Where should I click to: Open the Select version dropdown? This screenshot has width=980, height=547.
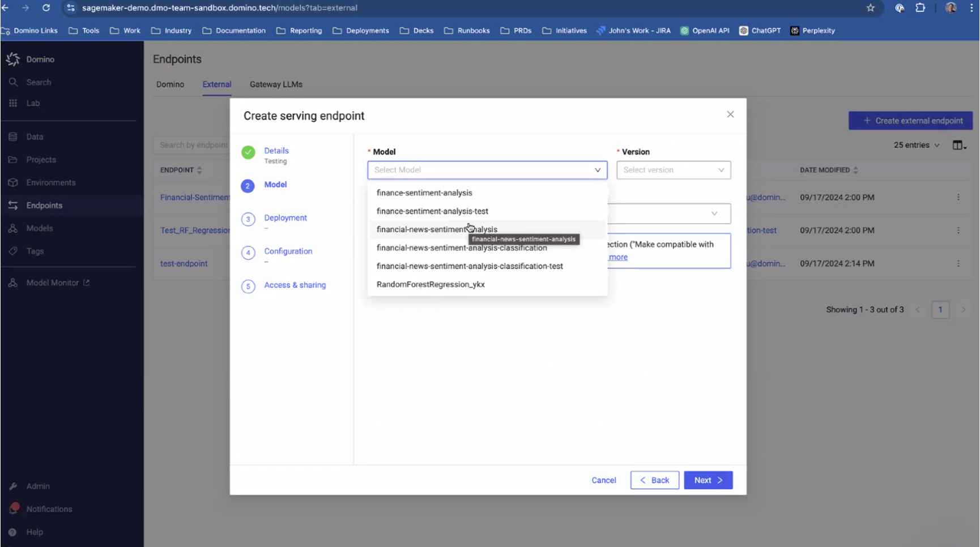coord(673,170)
